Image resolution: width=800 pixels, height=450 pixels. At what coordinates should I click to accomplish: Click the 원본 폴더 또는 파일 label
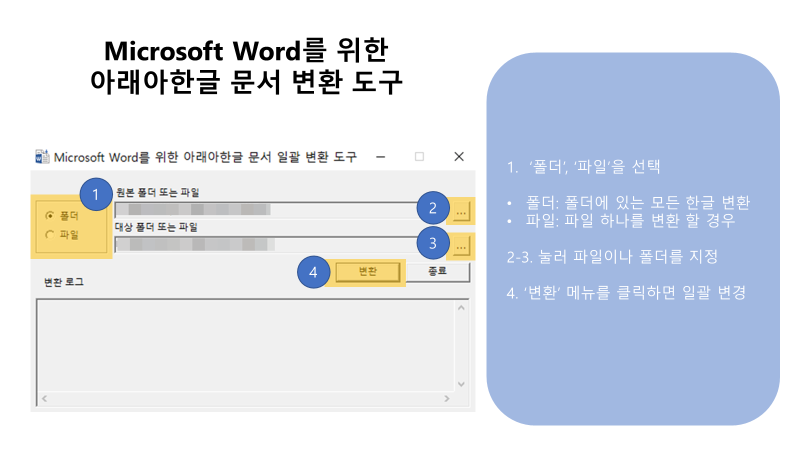coord(158,192)
